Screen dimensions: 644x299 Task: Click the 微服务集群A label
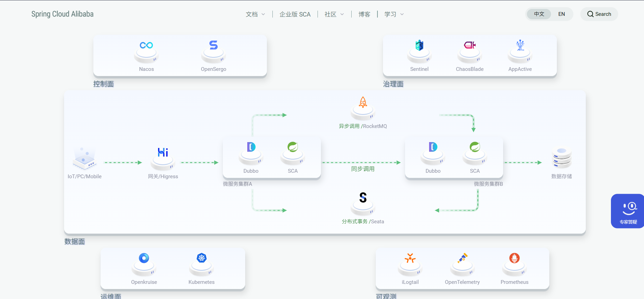(238, 184)
